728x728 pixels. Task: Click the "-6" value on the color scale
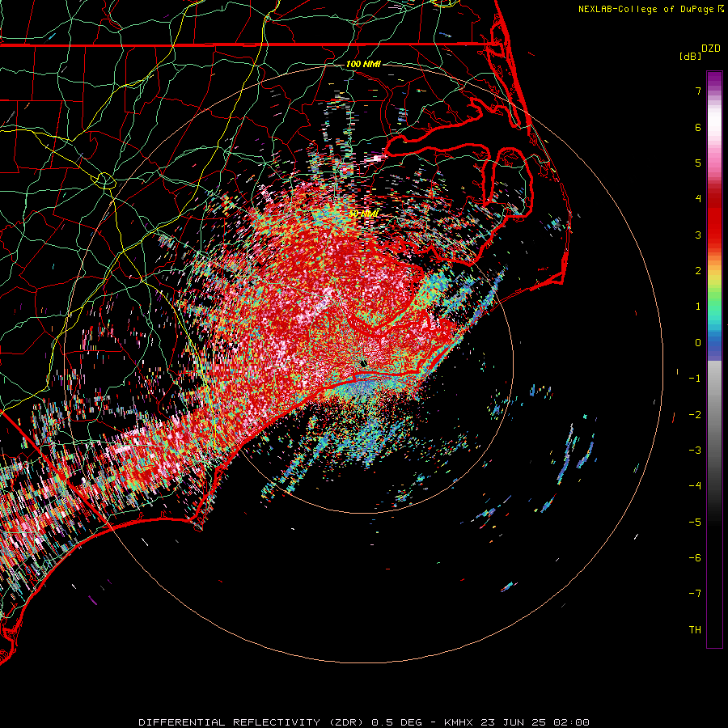pyautogui.click(x=695, y=558)
